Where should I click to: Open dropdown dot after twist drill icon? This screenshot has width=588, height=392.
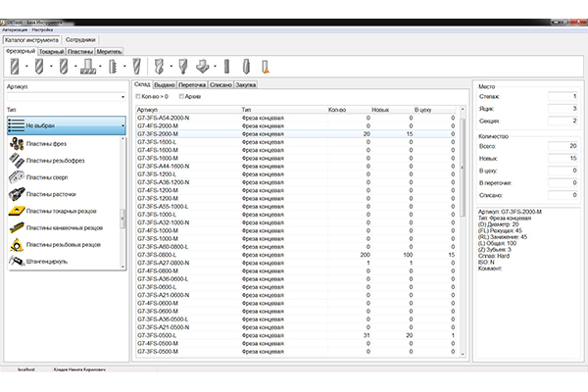[x=171, y=67]
